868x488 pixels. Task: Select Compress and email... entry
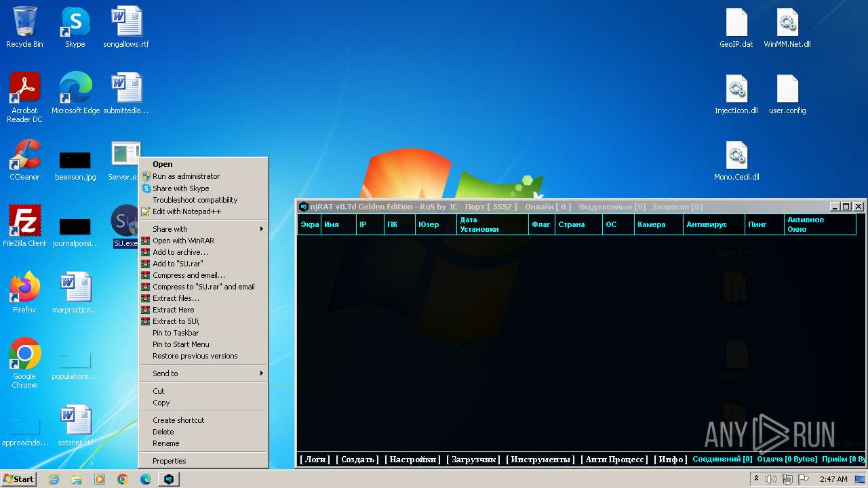click(203, 275)
